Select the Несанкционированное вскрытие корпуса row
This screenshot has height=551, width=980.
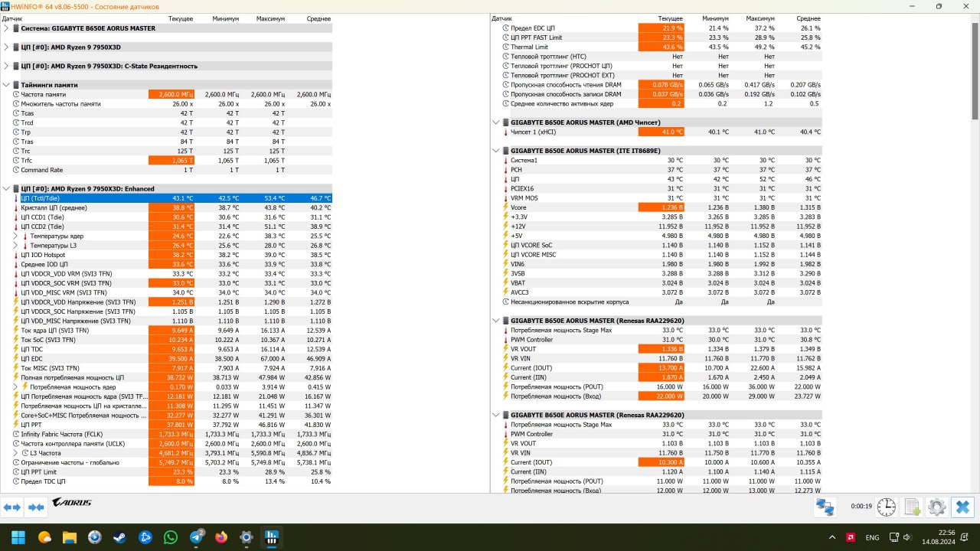[x=657, y=302]
